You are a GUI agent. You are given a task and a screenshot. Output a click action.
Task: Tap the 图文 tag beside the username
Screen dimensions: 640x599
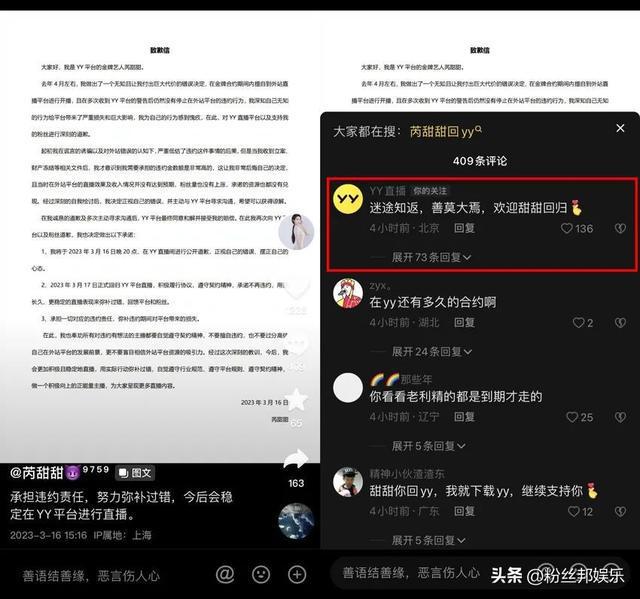[x=135, y=472]
